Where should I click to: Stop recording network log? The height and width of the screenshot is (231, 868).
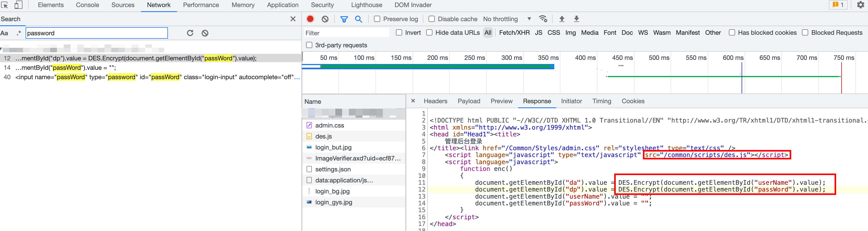point(310,19)
